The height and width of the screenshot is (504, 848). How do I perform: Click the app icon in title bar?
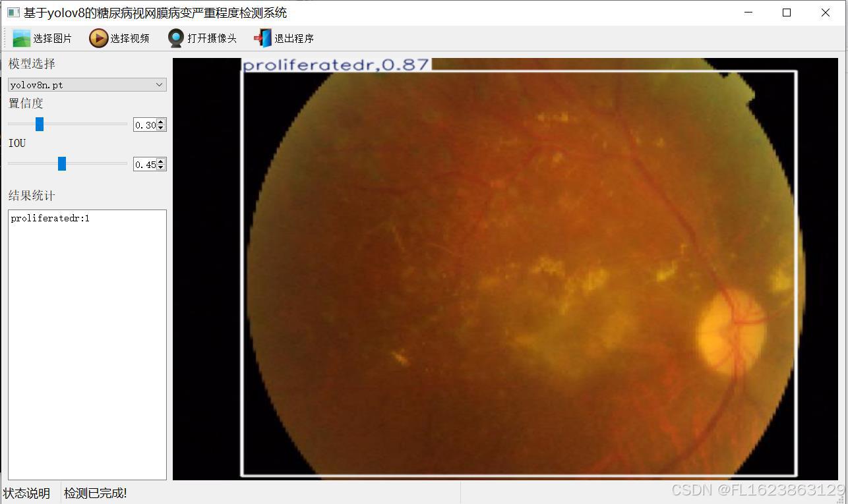pyautogui.click(x=13, y=13)
